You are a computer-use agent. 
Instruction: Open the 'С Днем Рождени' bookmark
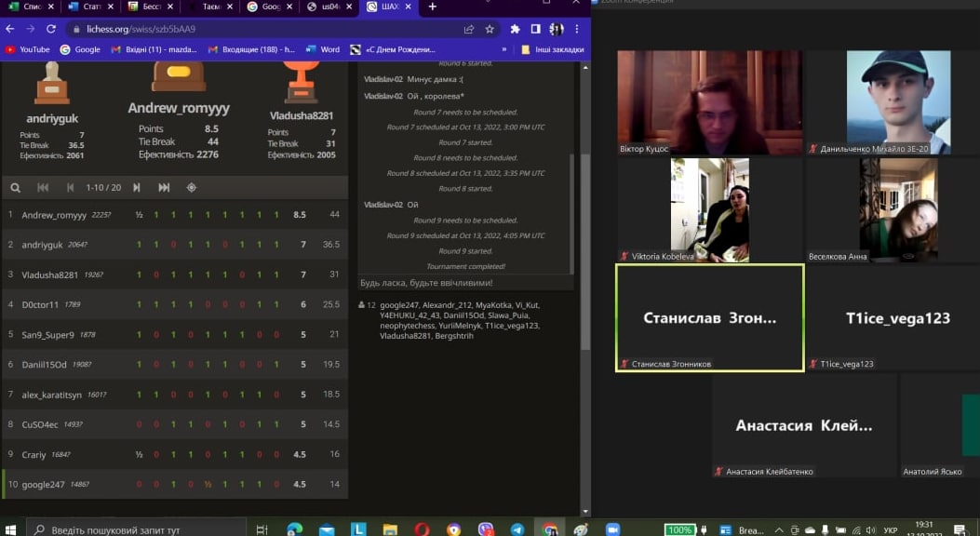coord(393,49)
